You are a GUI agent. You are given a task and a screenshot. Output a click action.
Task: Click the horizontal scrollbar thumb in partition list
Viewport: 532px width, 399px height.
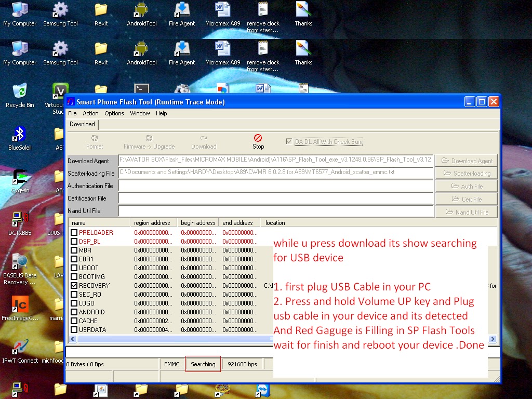click(x=175, y=339)
